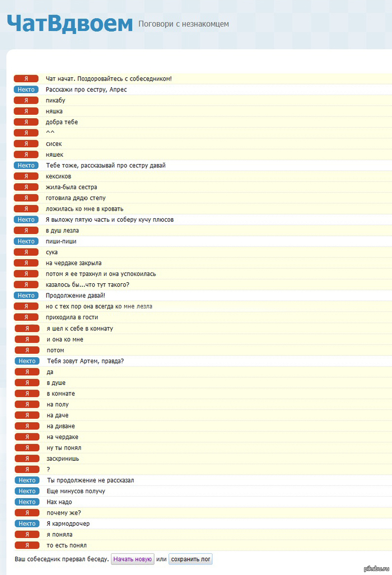Screen dimensions: 392x575
Task: Select the Некто badge next to "пиши-пиши"
Action: (26, 241)
